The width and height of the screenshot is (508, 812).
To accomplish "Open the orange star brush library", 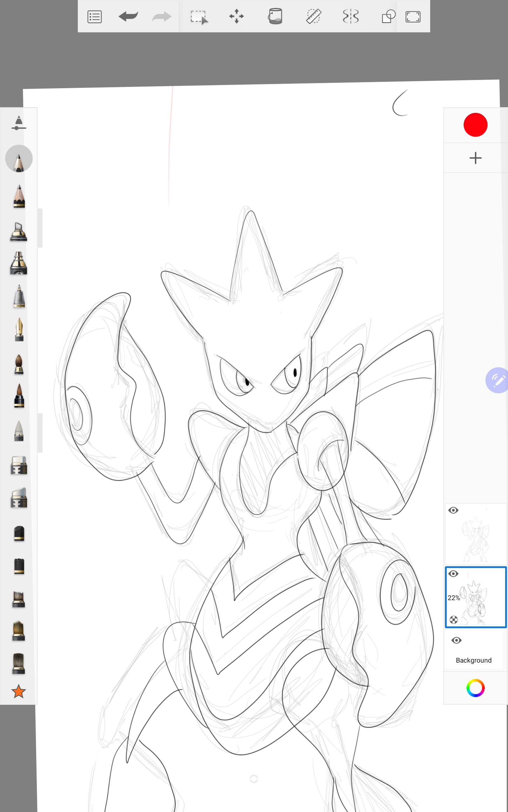I will [18, 691].
